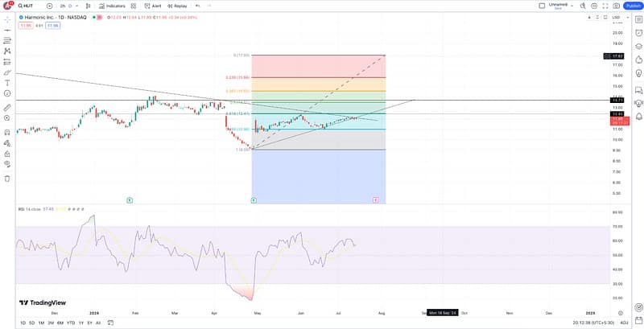Open the emoji icons tool
Image resolution: width=644 pixels, height=329 pixels.
[7, 93]
